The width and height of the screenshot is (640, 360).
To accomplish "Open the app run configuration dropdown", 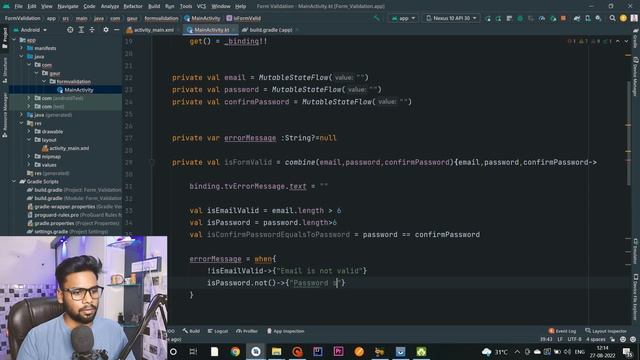I will point(403,18).
